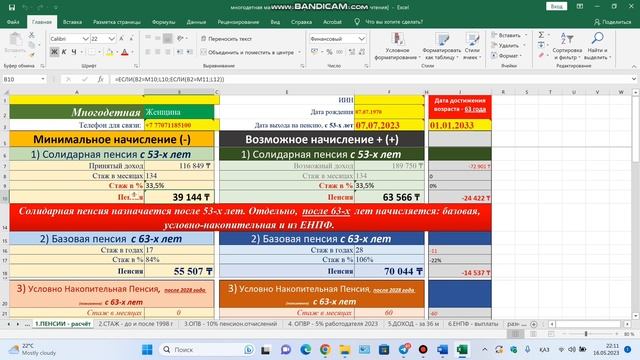This screenshot has width=640, height=360.
Task: Click the Sign in (Вход) button
Action: click(x=556, y=6)
